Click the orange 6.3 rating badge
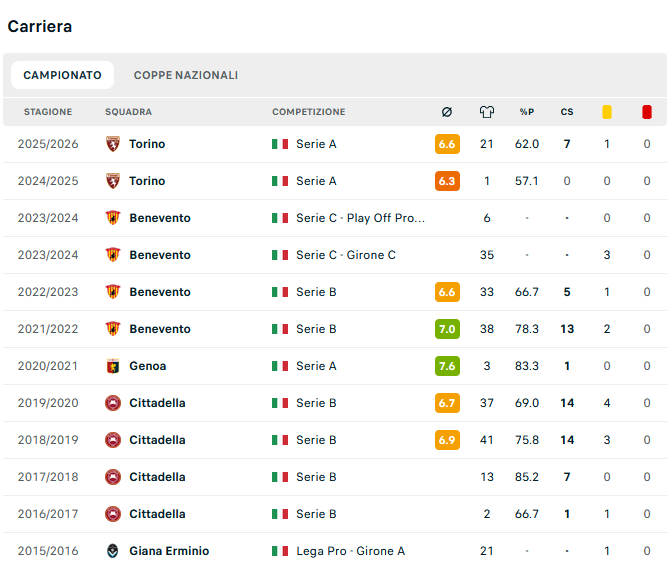Viewport: 670px width, 566px height. tap(447, 181)
